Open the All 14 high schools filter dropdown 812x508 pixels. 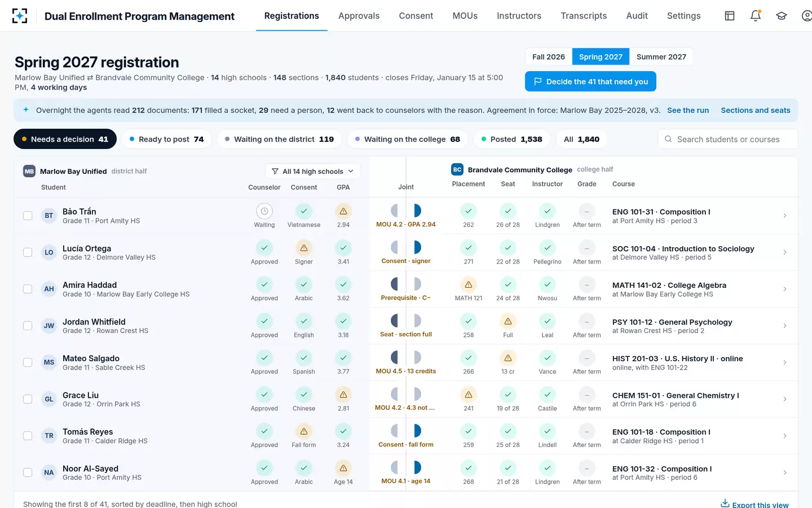tap(313, 171)
